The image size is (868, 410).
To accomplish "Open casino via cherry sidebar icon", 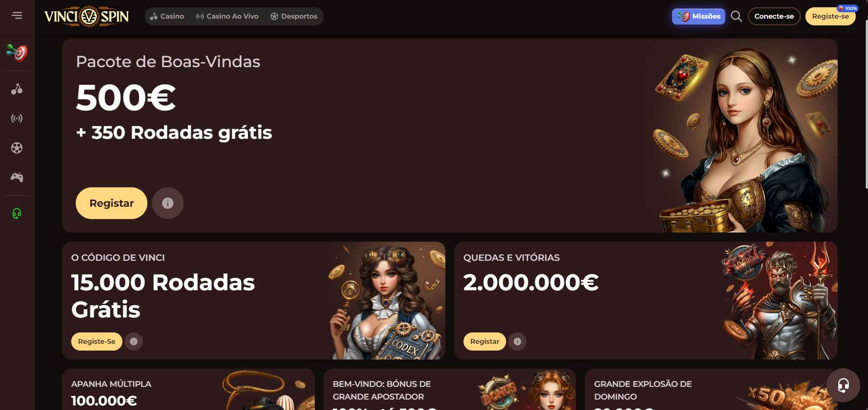I will [17, 89].
